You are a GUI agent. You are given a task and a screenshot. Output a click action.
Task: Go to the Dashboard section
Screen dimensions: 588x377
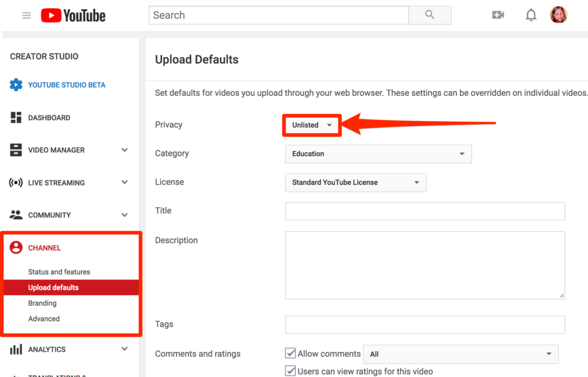[49, 118]
